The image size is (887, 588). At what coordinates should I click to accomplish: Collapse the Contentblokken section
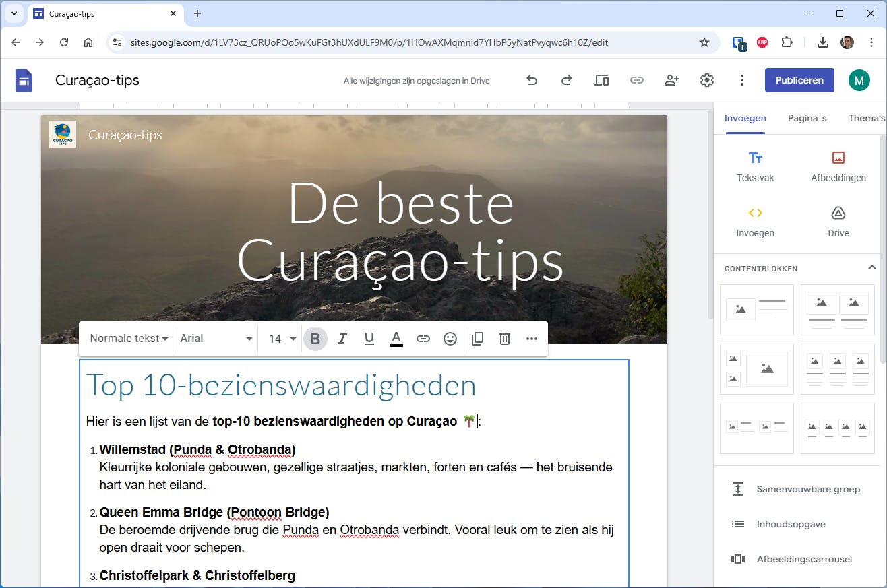tap(871, 267)
